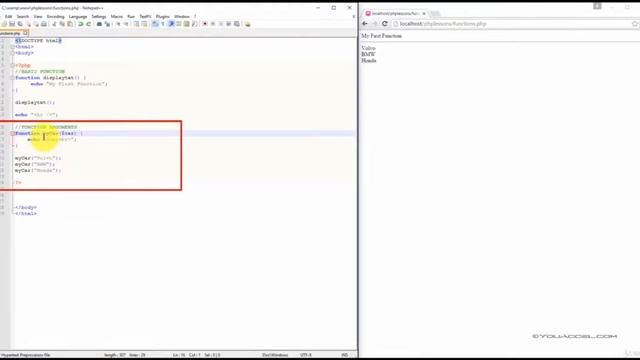Click the Zoom Out toolbar icon
This screenshot has height=360, width=640.
(x=127, y=24)
